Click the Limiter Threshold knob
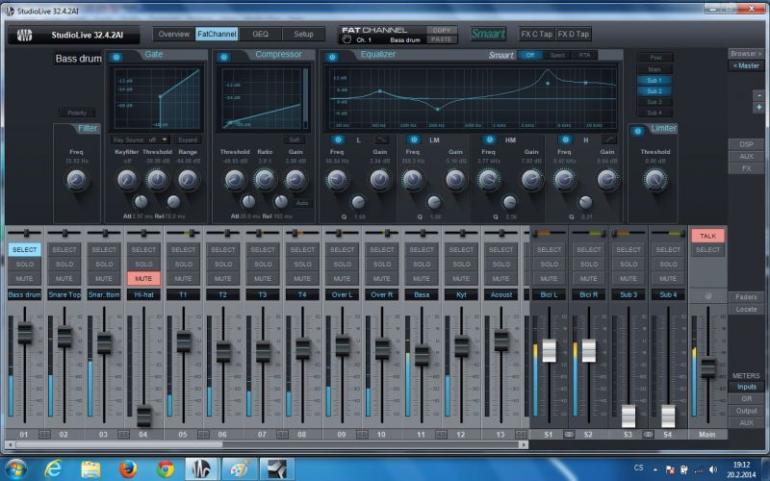Image resolution: width=770 pixels, height=481 pixels. [x=655, y=180]
